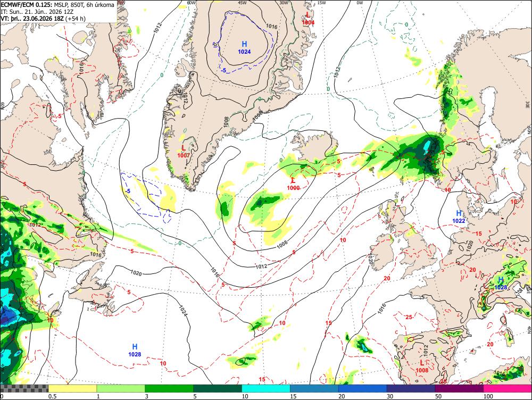Click the '30W' longitude label at top

[x=284, y=3]
